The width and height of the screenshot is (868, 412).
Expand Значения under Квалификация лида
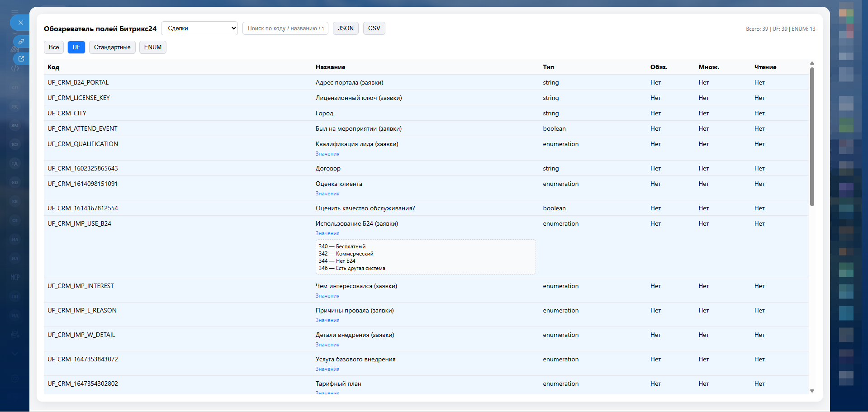327,154
